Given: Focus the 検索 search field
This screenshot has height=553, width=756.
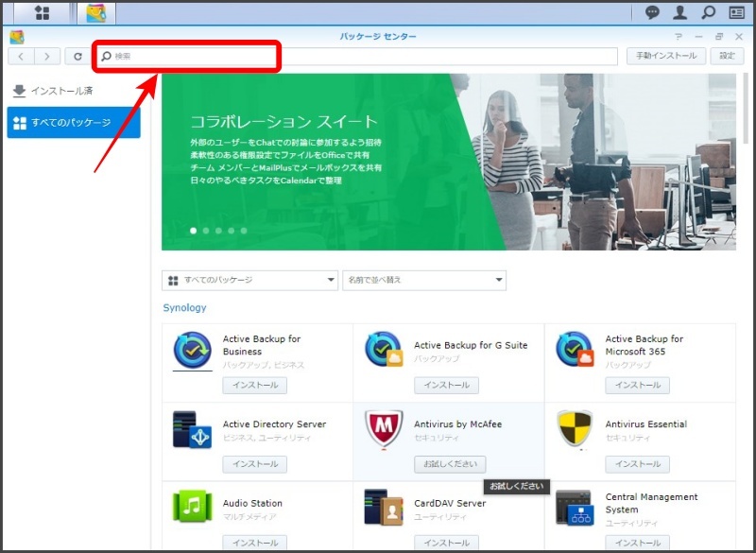Looking at the screenshot, I should coord(357,57).
